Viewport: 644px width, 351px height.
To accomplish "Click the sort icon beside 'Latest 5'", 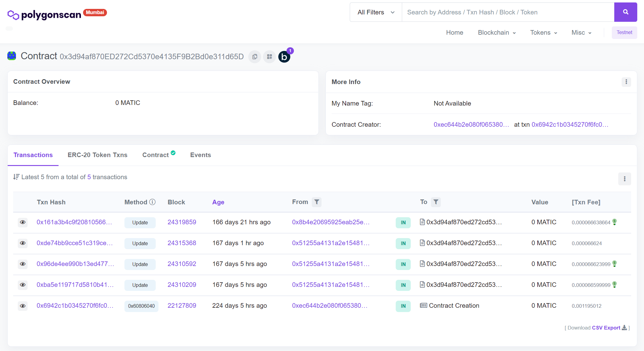I will [x=16, y=177].
